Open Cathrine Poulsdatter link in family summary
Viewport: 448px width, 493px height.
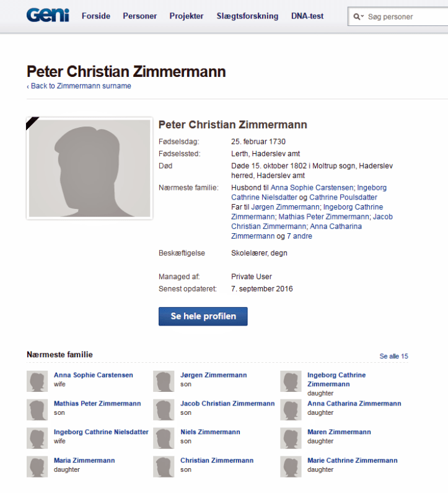(343, 197)
